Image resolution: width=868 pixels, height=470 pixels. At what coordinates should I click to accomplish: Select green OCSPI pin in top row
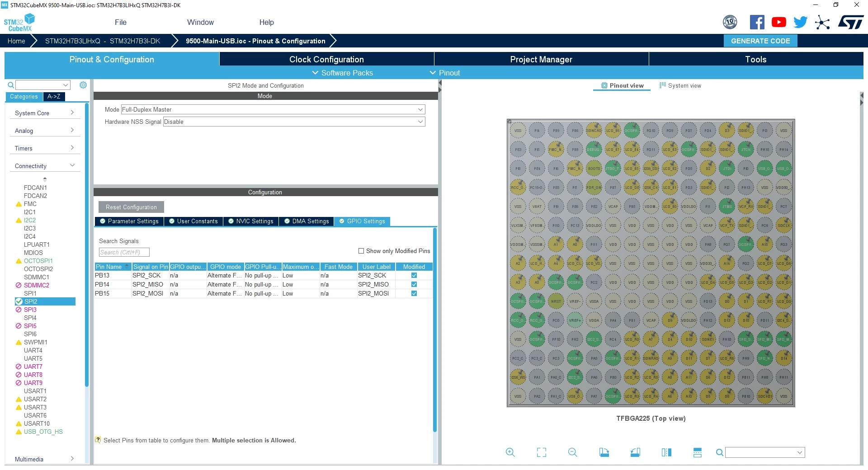(x=632, y=130)
